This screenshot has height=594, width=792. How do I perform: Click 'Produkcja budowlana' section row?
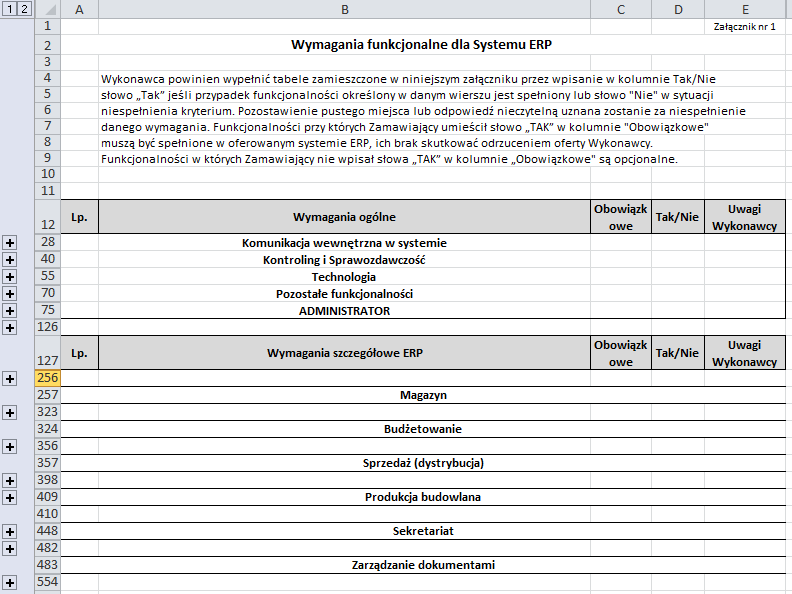point(423,497)
